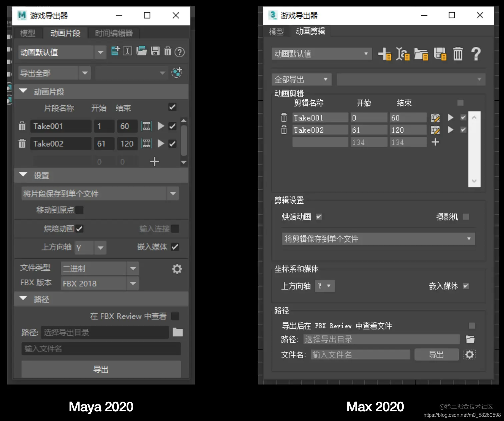Switch to 模型 tab in Maya
504x421 pixels.
(28, 33)
